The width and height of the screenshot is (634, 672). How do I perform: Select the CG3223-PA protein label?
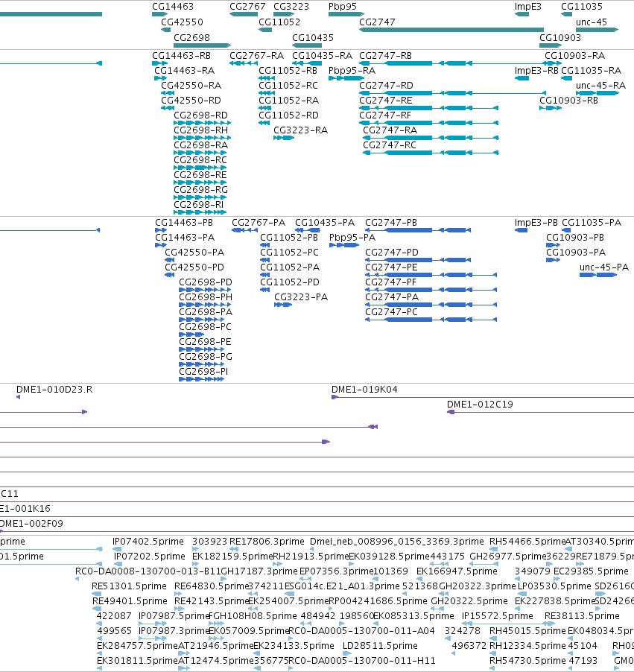pos(301,297)
